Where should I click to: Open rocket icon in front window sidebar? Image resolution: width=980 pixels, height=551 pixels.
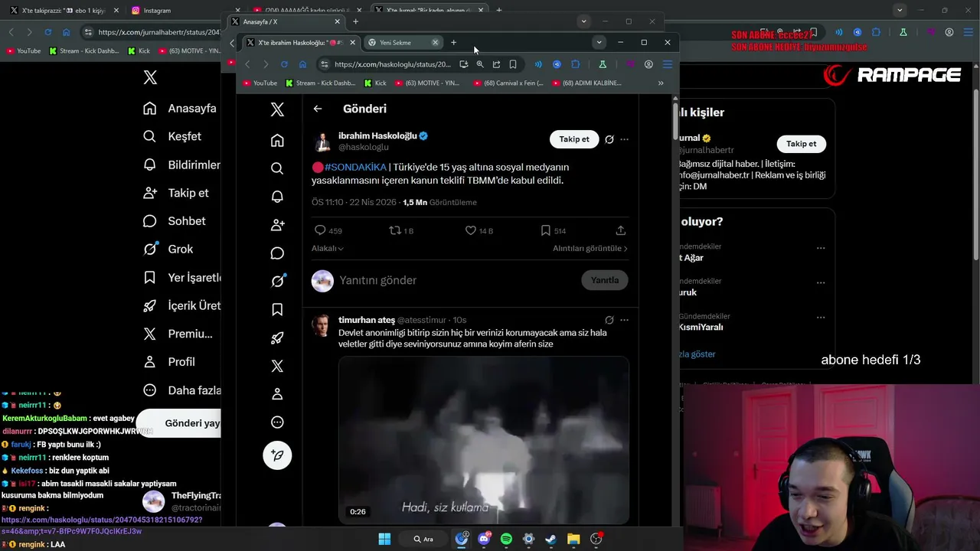(277, 337)
